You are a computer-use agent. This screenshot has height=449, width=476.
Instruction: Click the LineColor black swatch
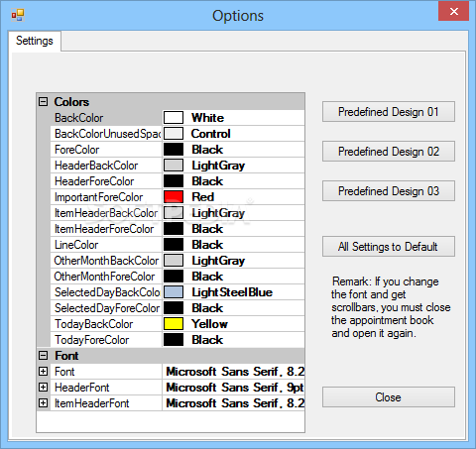pos(174,245)
